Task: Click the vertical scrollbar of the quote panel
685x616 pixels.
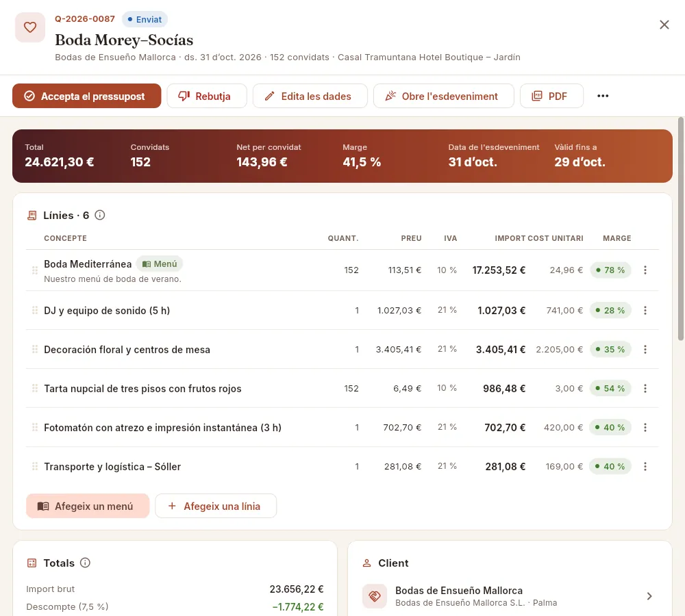Action: (681, 229)
